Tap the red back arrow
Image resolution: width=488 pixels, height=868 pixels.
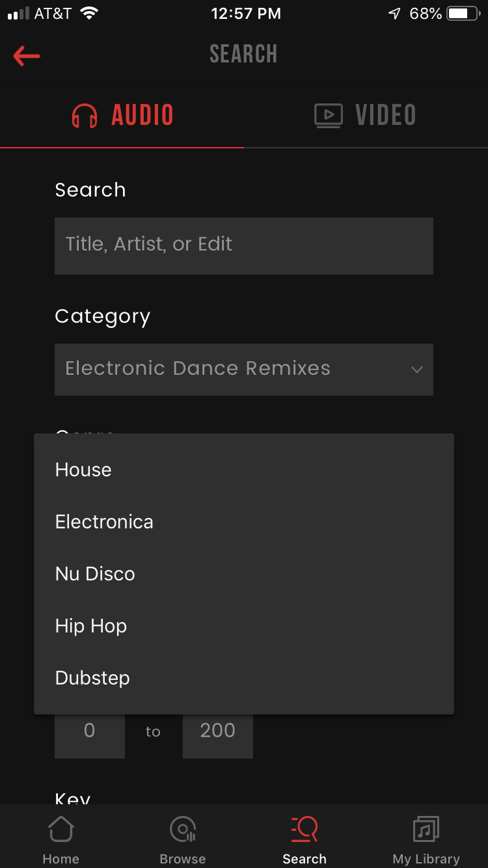coord(27,56)
